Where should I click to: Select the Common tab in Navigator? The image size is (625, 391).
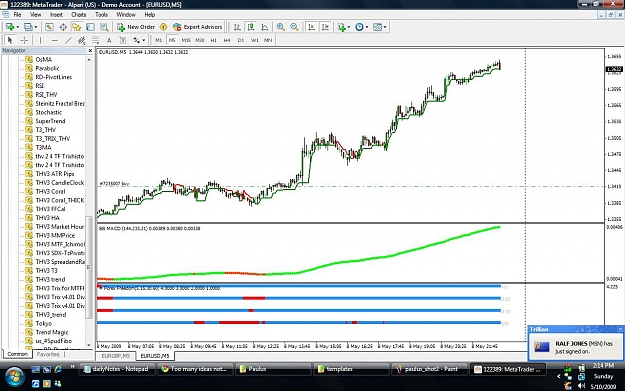[x=18, y=354]
